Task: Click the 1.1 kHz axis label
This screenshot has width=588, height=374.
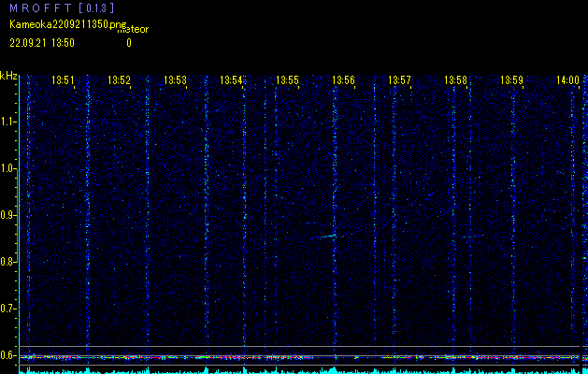Action: pyautogui.click(x=8, y=122)
